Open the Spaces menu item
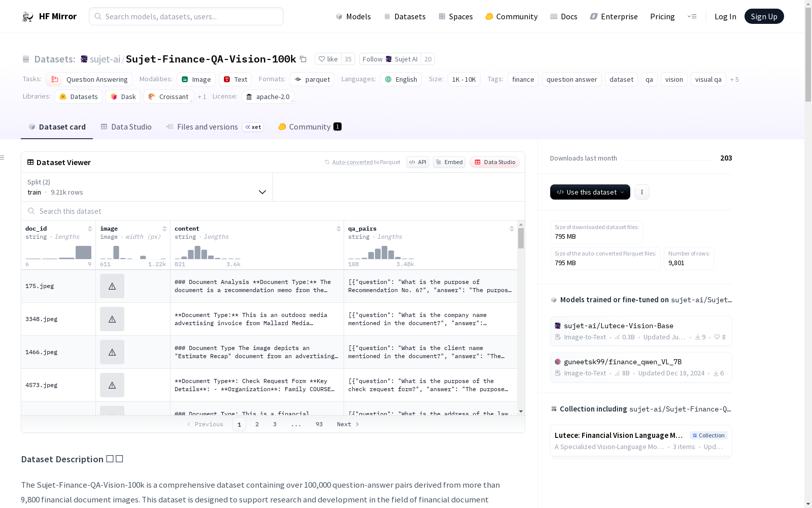This screenshot has width=812, height=508. tap(455, 16)
